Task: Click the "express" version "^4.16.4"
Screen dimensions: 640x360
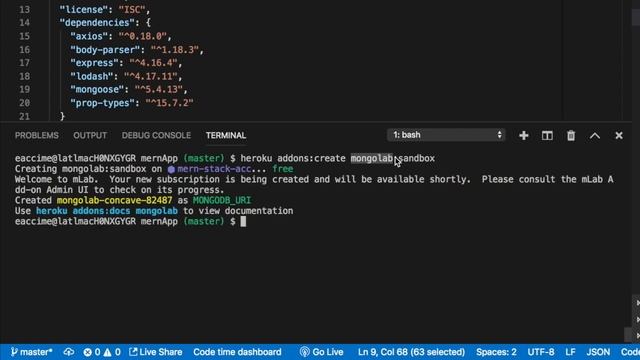Action: (x=153, y=63)
